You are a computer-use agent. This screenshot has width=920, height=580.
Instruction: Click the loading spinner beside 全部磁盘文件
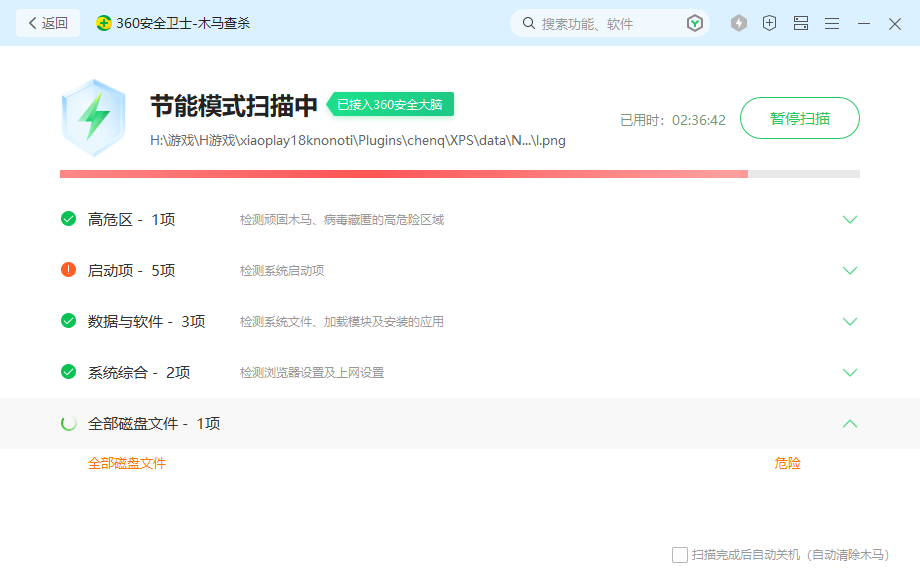click(69, 423)
